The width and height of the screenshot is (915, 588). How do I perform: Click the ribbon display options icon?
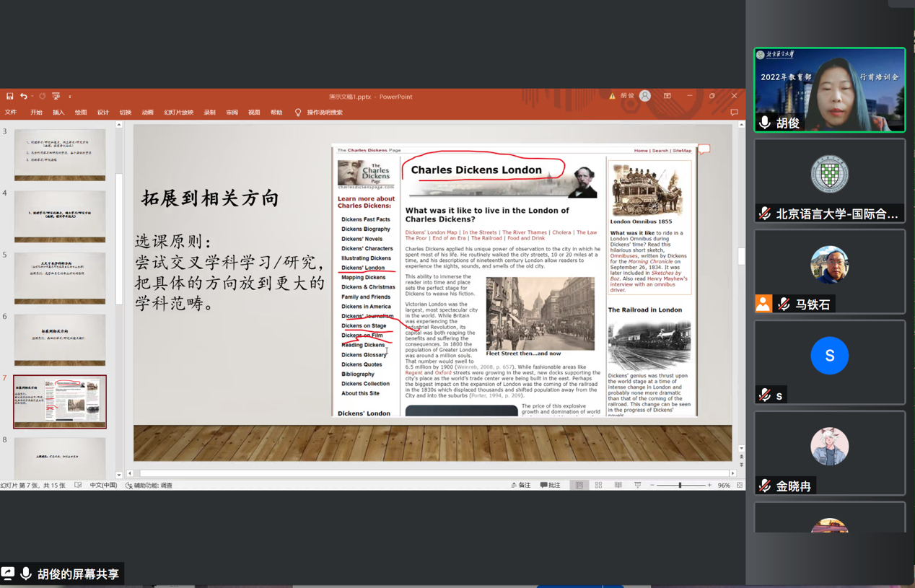[667, 96]
